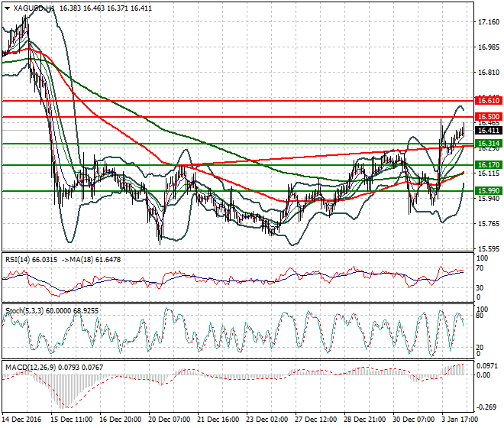Image resolution: width=504 pixels, height=428 pixels.
Task: Click the 16.985 price scale label
Action: 489,47
